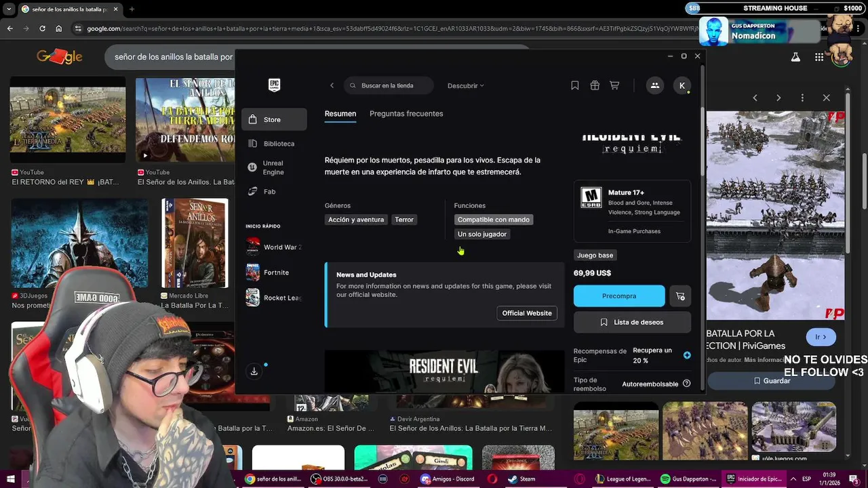868x488 pixels.
Task: Launch Rocket League from quick launch
Action: [x=274, y=298]
